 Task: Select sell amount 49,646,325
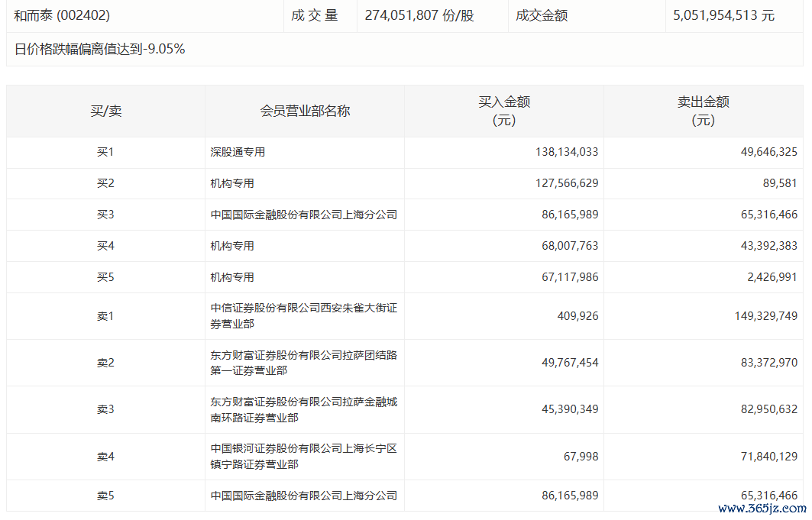(x=769, y=152)
